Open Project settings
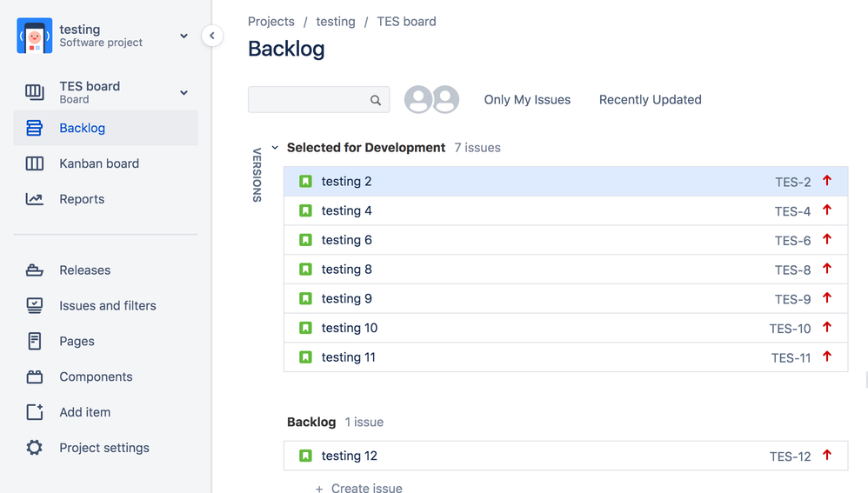Viewport: 868px width, 493px height. 106,448
